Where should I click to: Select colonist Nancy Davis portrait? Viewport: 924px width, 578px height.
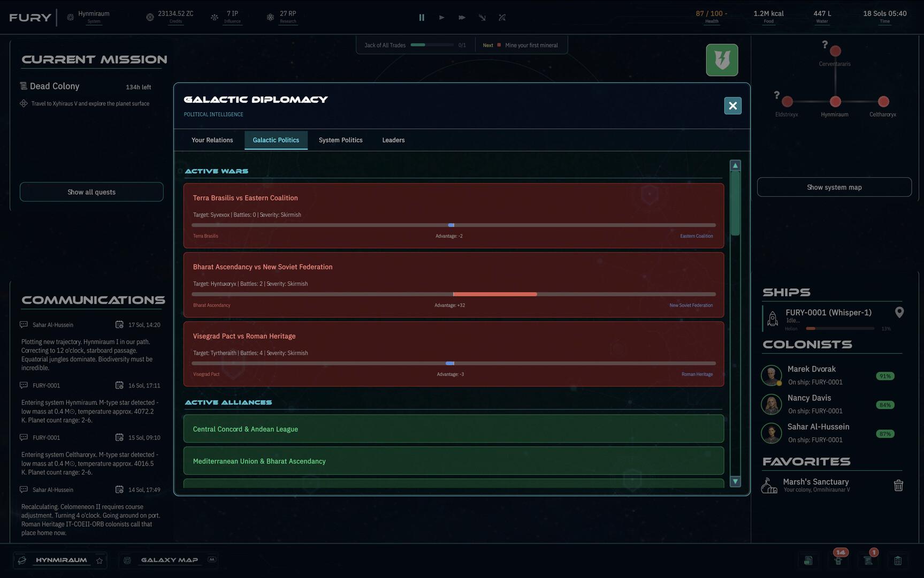tap(772, 404)
